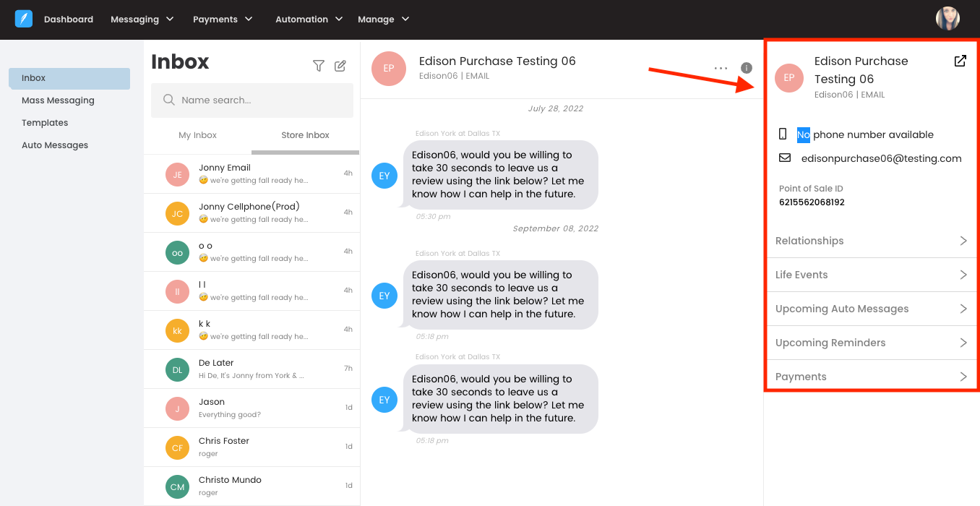Image resolution: width=980 pixels, height=506 pixels.
Task: Click the contact info icon
Action: pyautogui.click(x=746, y=67)
